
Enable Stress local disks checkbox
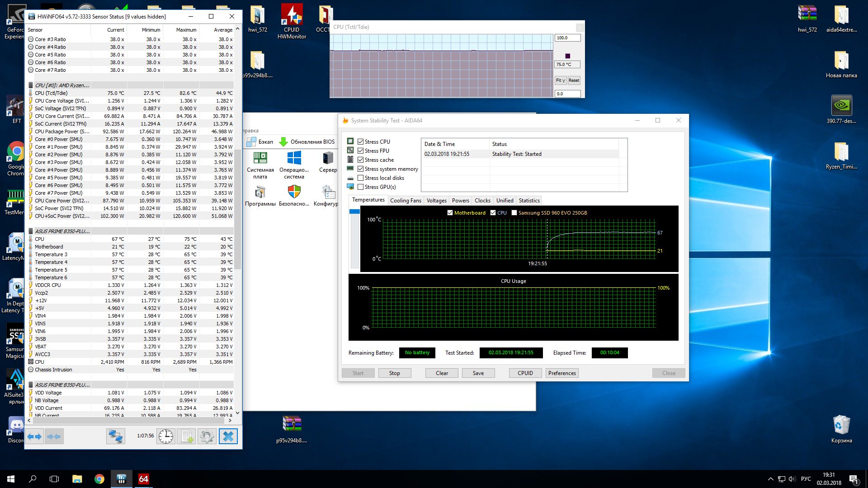tap(361, 178)
